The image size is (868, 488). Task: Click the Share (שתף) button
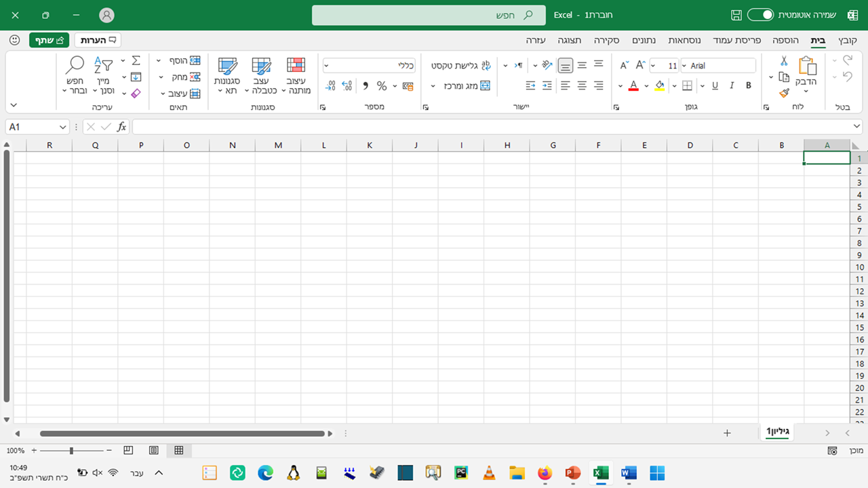tap(49, 40)
